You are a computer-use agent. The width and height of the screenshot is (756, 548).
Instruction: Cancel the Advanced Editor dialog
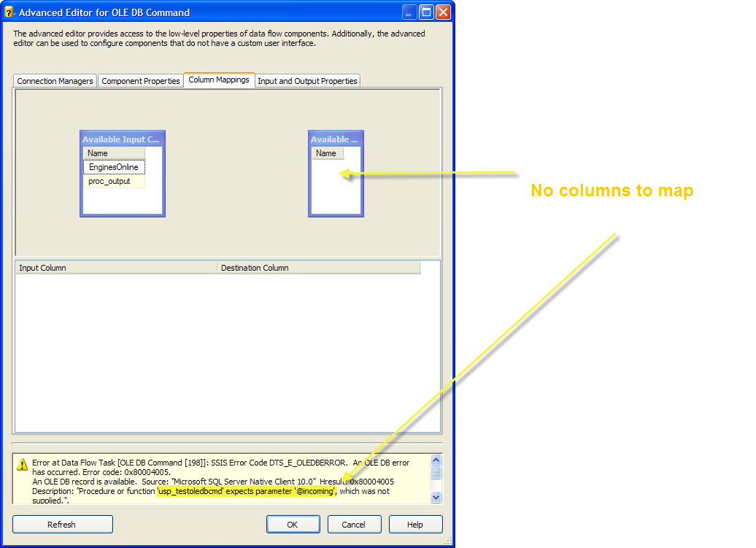click(x=355, y=525)
